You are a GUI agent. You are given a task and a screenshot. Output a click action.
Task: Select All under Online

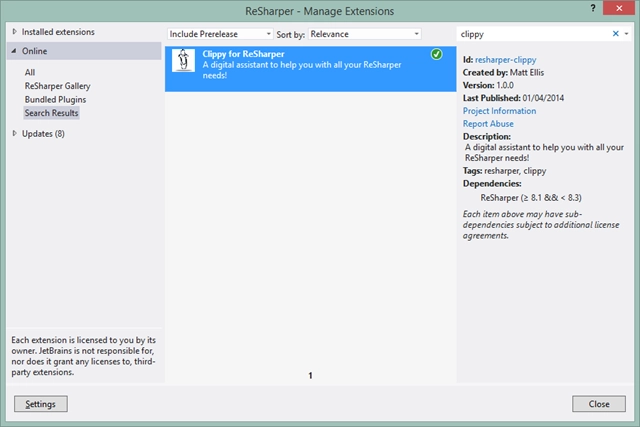pyautogui.click(x=30, y=72)
